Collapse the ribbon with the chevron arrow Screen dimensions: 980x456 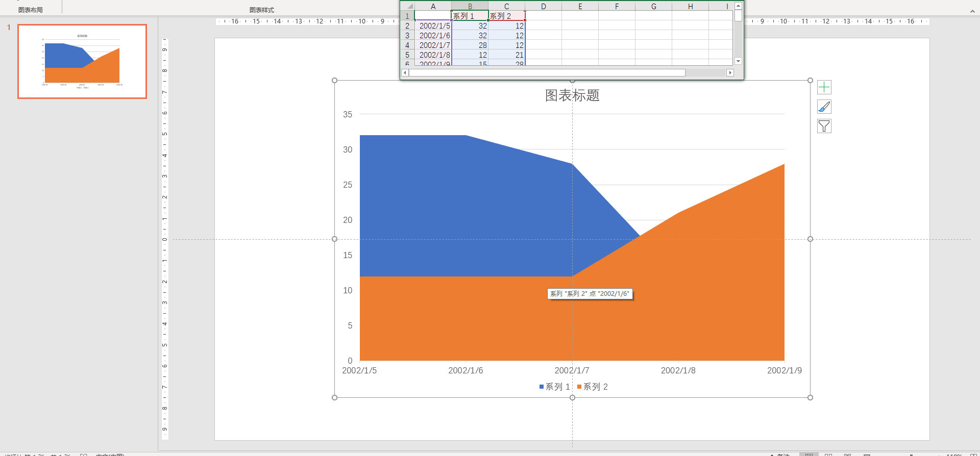click(972, 11)
